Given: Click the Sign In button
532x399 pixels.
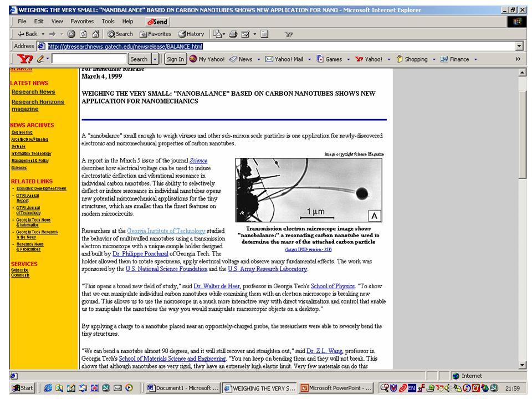Looking at the screenshot, I should click(175, 59).
